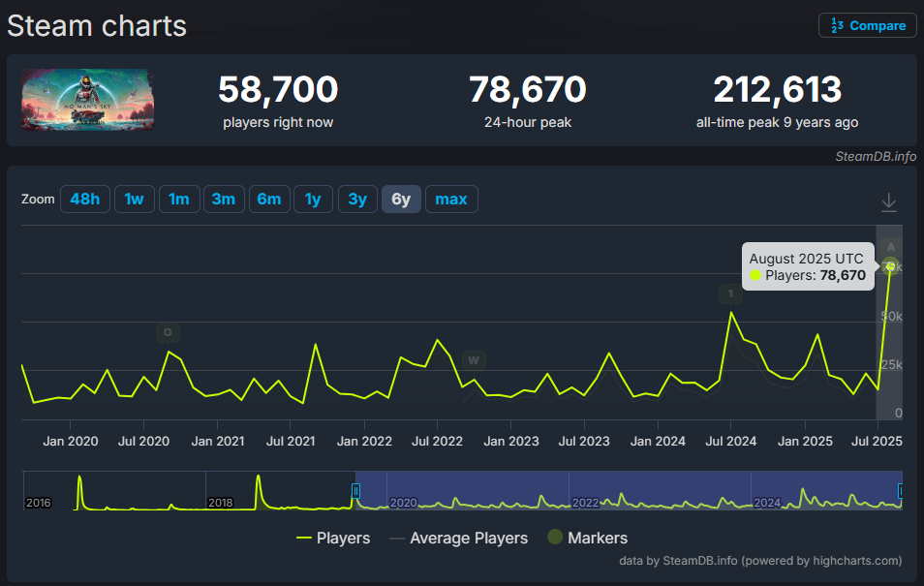Viewport: 924px width, 586px height.
Task: Set zoom to 3m
Action: click(224, 200)
